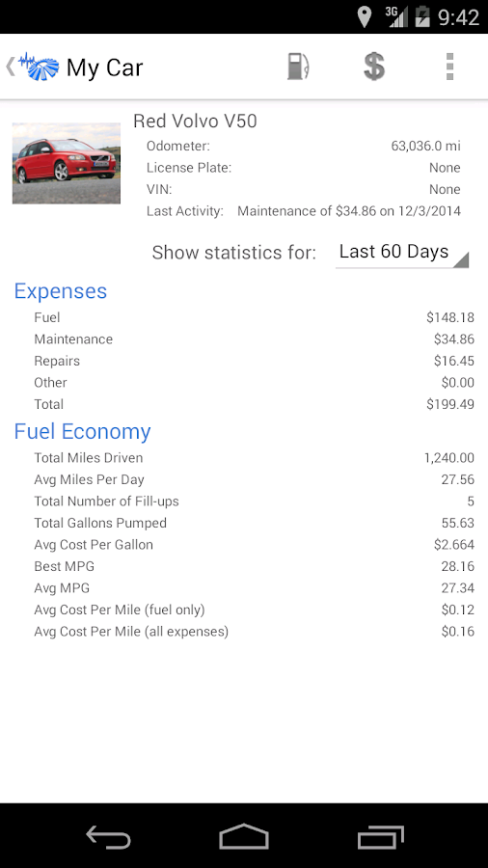Select the Fuel Economy section header
The height and width of the screenshot is (868, 488).
[82, 431]
